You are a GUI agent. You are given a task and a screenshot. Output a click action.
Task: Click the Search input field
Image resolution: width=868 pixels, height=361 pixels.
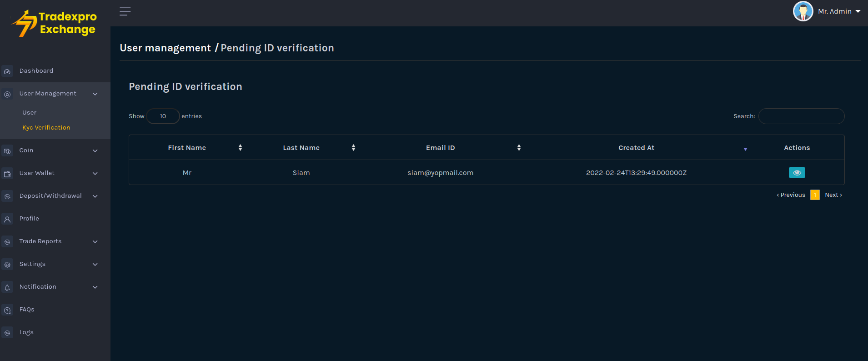coord(801,116)
